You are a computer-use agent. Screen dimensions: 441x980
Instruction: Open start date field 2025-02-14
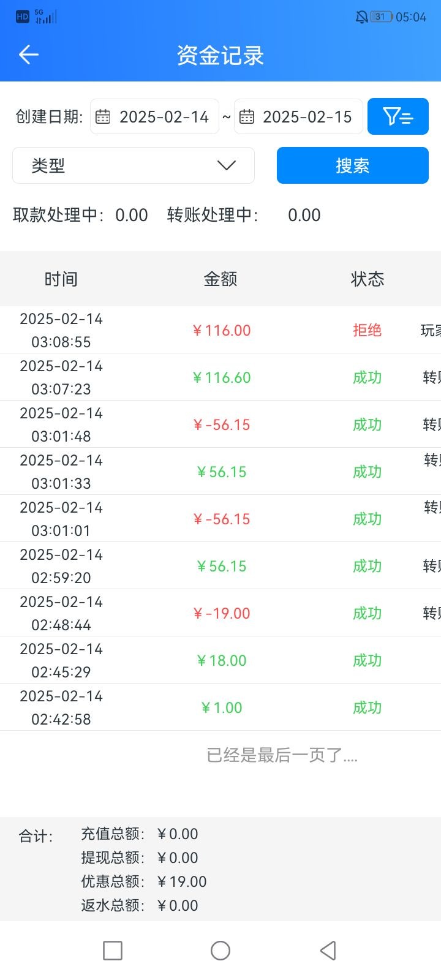(164, 116)
